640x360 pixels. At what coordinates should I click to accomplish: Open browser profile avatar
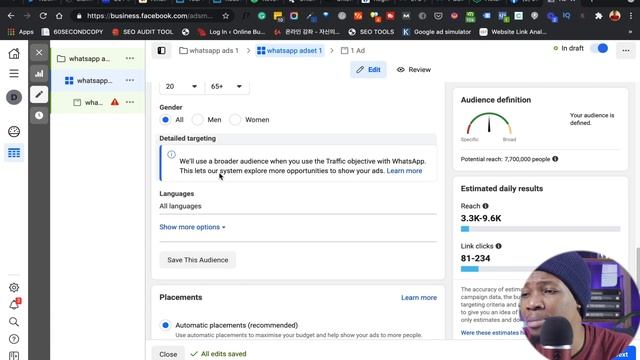click(x=615, y=16)
